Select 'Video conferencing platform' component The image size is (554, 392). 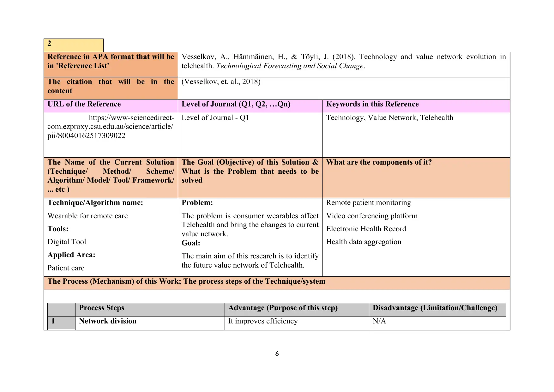pos(372,216)
